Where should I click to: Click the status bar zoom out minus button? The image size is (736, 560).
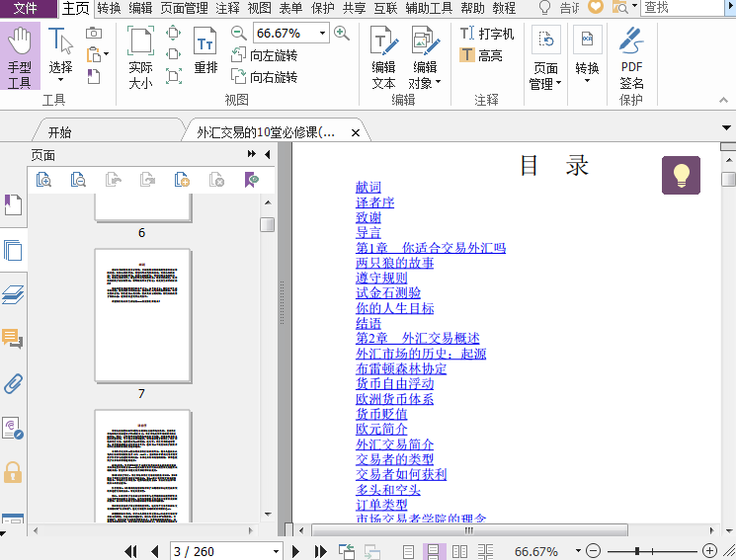pos(594,550)
